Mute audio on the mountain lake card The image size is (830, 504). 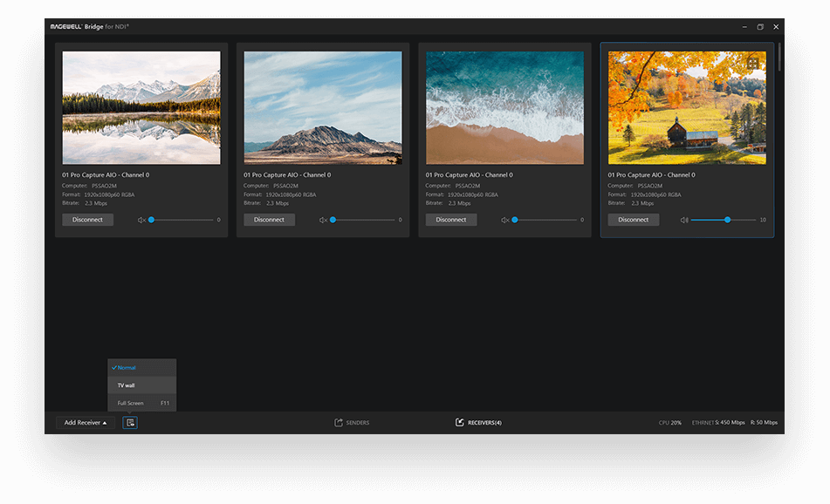(x=141, y=220)
